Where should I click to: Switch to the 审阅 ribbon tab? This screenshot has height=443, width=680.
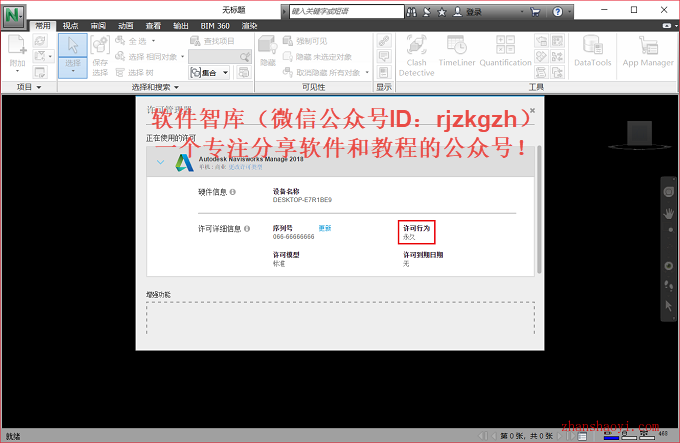click(x=98, y=26)
